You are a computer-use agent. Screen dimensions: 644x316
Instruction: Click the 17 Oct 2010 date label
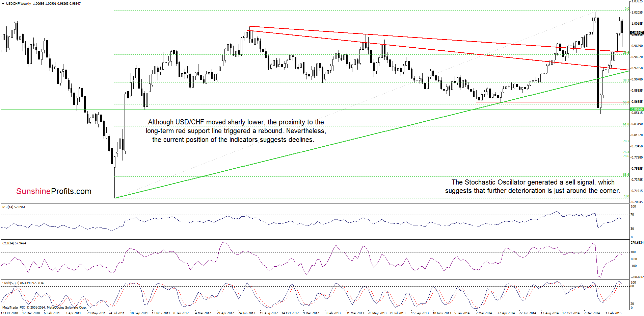(x=9, y=313)
